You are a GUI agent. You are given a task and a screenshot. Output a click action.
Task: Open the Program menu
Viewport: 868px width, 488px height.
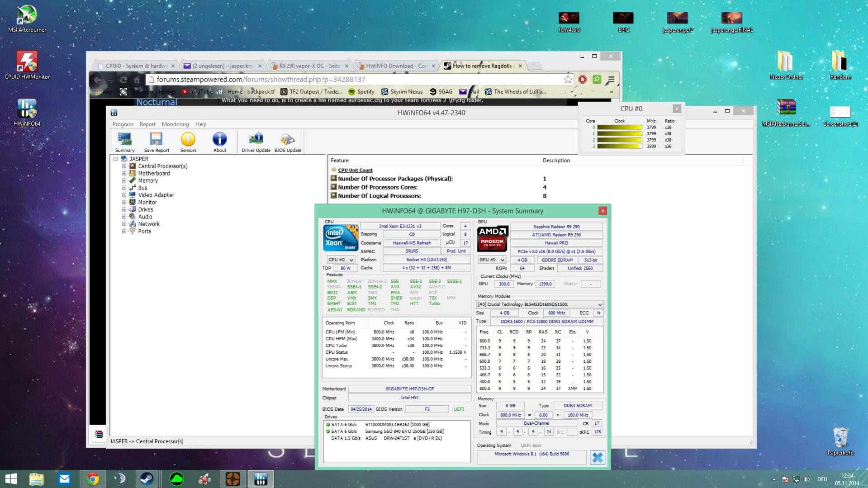[123, 124]
